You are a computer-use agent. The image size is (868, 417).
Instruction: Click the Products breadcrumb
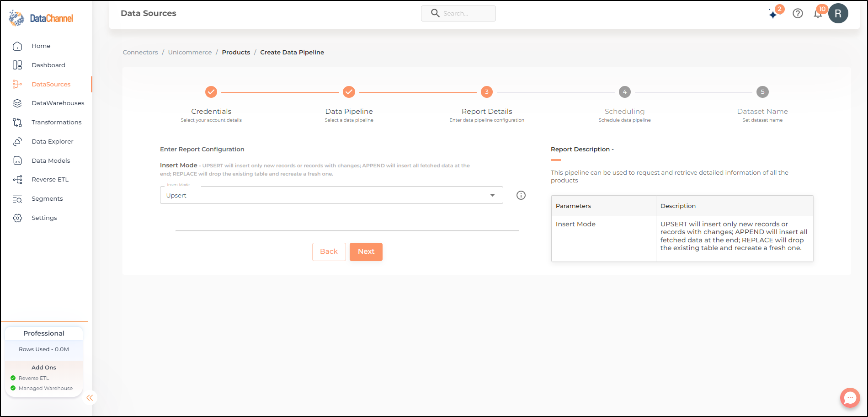pos(236,53)
